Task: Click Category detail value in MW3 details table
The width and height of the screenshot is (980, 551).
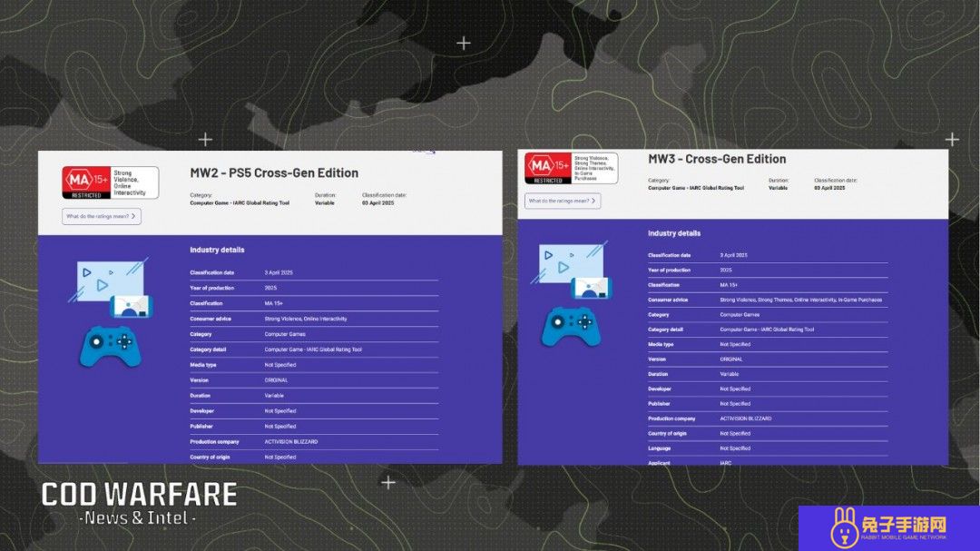Action: coord(767,330)
